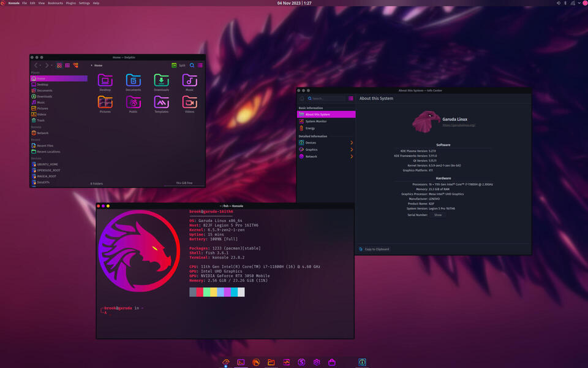Click the clock in top panel

pos(295,3)
